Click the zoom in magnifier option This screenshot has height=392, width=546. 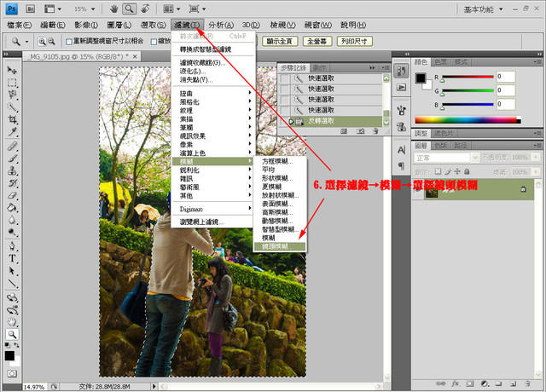(x=42, y=42)
